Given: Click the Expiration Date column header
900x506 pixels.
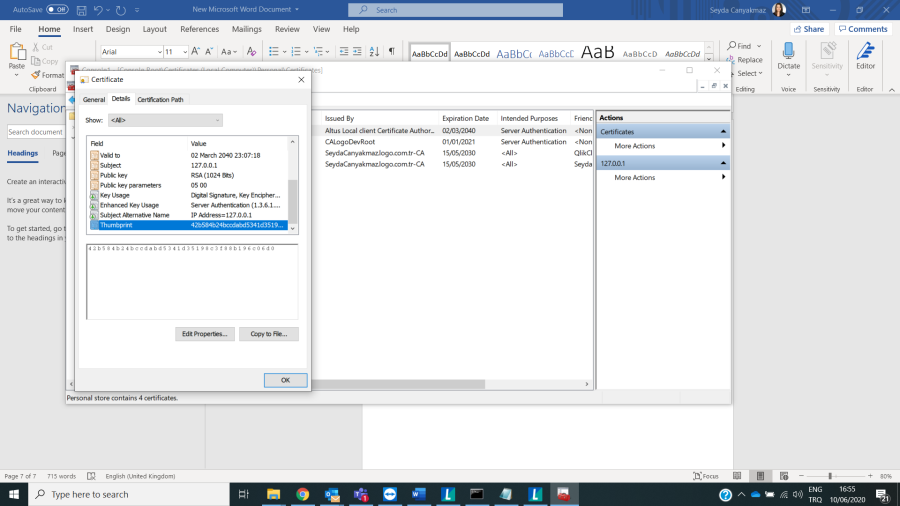Looking at the screenshot, I should point(465,118).
